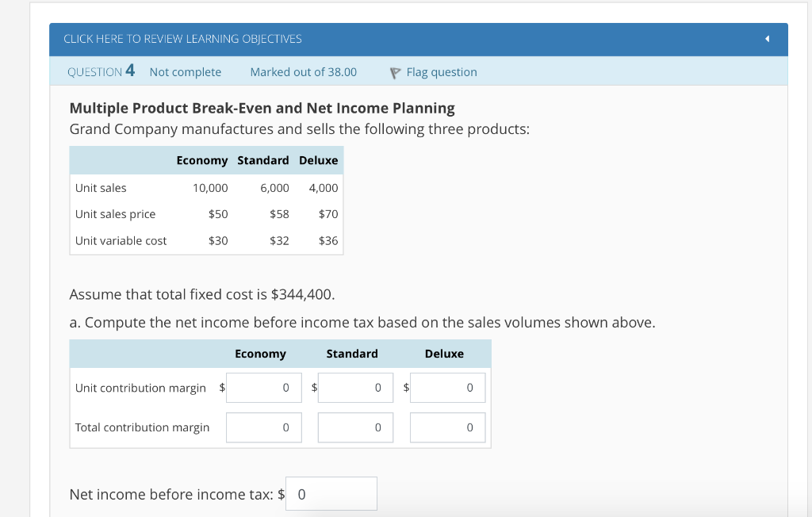Click the net income before income tax input field
This screenshot has height=517, width=812.
point(331,493)
